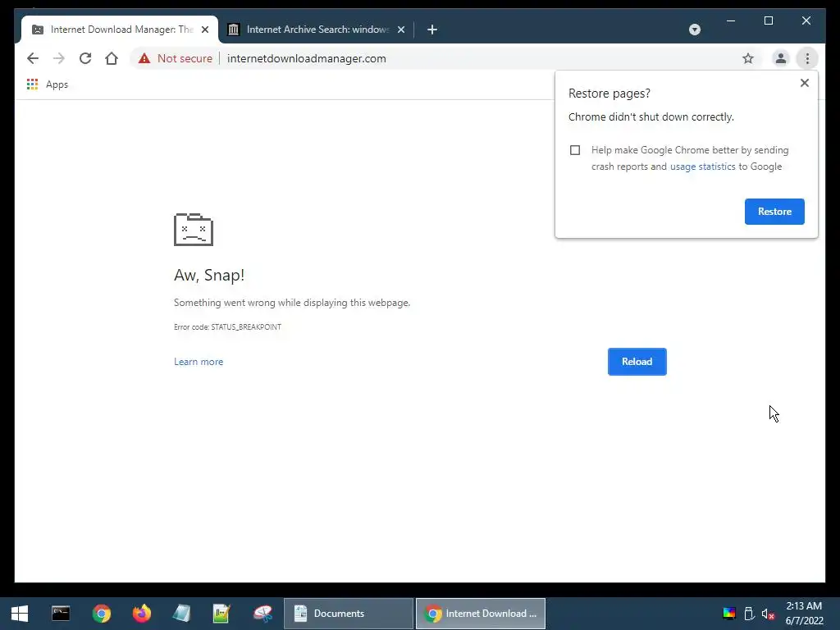Open the home page icon

tap(112, 58)
